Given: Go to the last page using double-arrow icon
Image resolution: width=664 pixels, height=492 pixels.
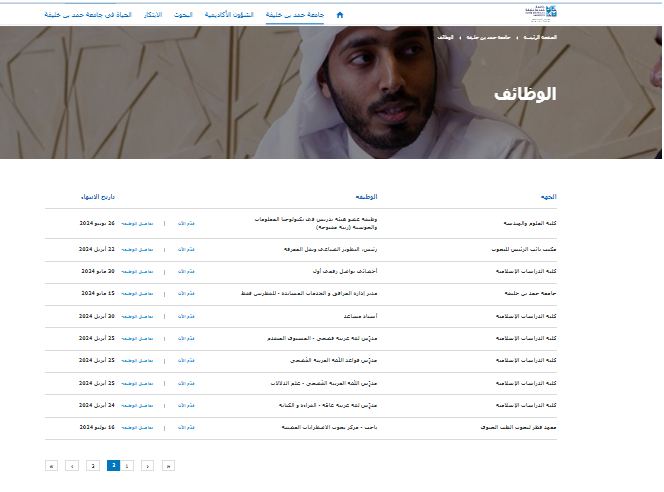Looking at the screenshot, I should coord(51,466).
